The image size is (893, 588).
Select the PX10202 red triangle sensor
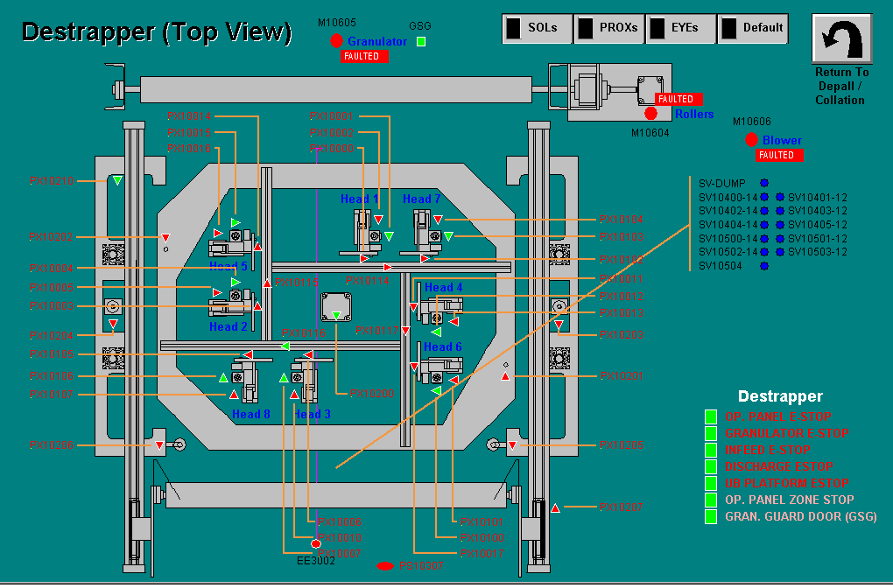pos(164,237)
